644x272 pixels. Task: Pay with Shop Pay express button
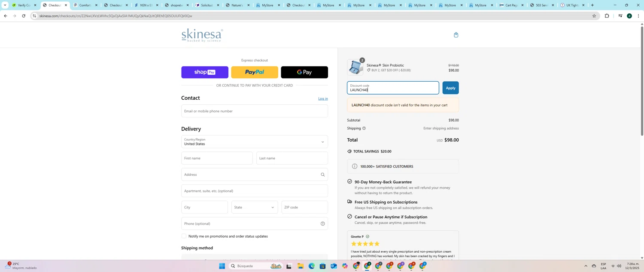205,72
